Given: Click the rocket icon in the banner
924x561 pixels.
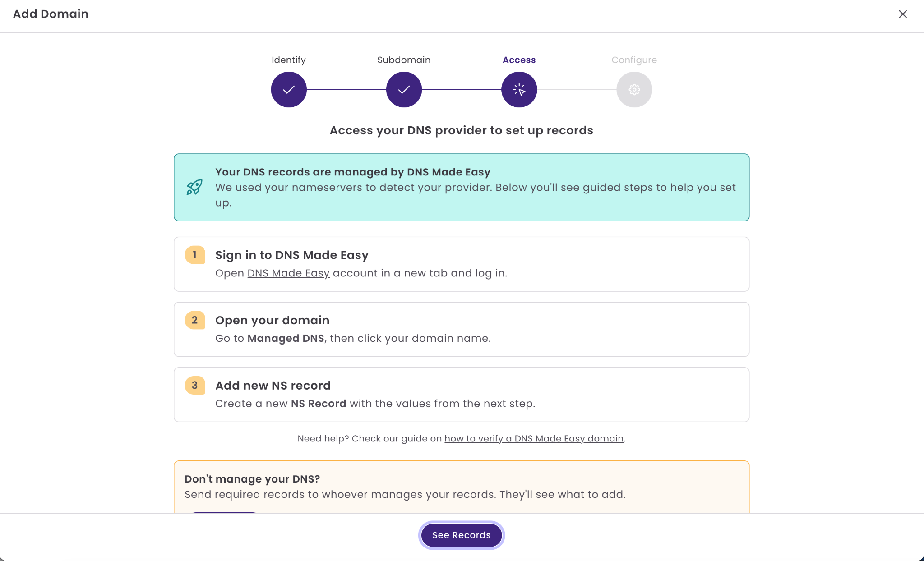Looking at the screenshot, I should (194, 187).
